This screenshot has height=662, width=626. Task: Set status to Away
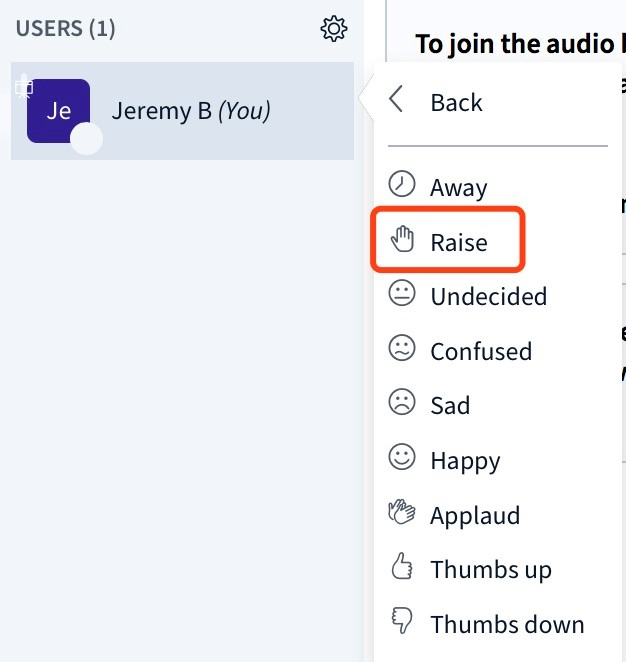point(459,187)
